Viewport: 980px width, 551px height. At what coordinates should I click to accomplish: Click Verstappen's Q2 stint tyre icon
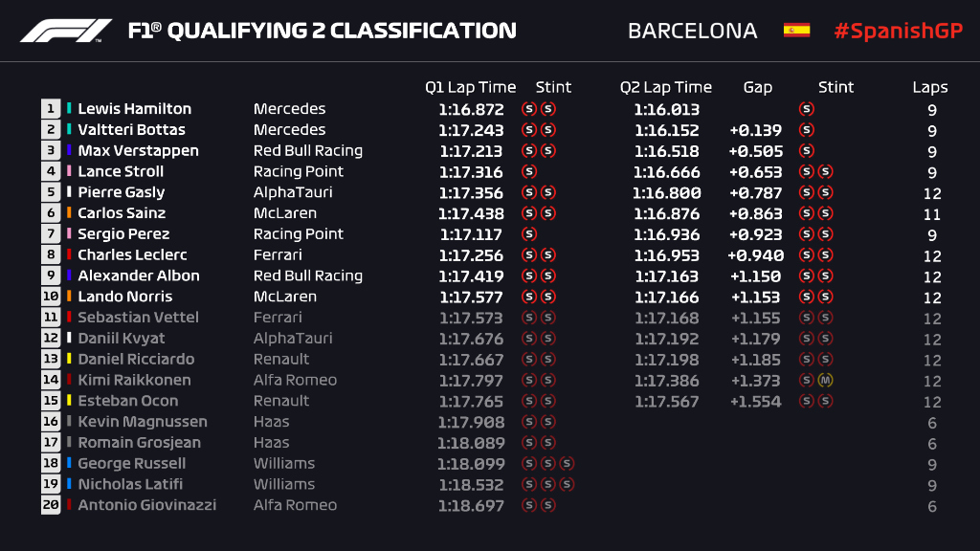click(807, 150)
